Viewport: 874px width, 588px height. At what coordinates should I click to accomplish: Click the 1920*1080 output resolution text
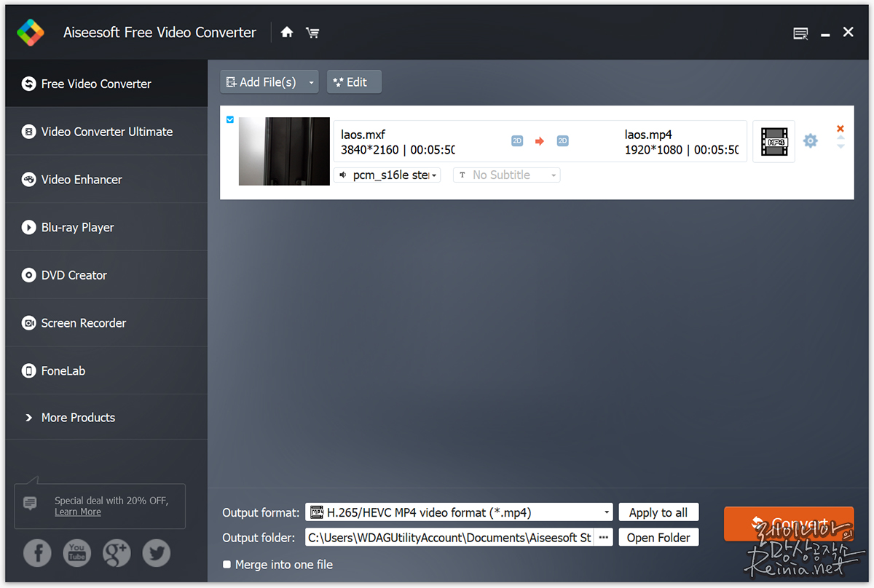(655, 150)
